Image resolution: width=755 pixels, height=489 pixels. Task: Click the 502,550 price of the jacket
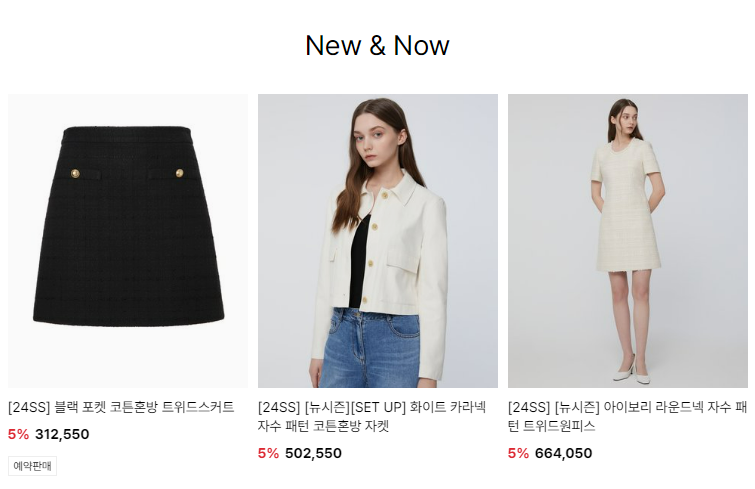tap(313, 453)
